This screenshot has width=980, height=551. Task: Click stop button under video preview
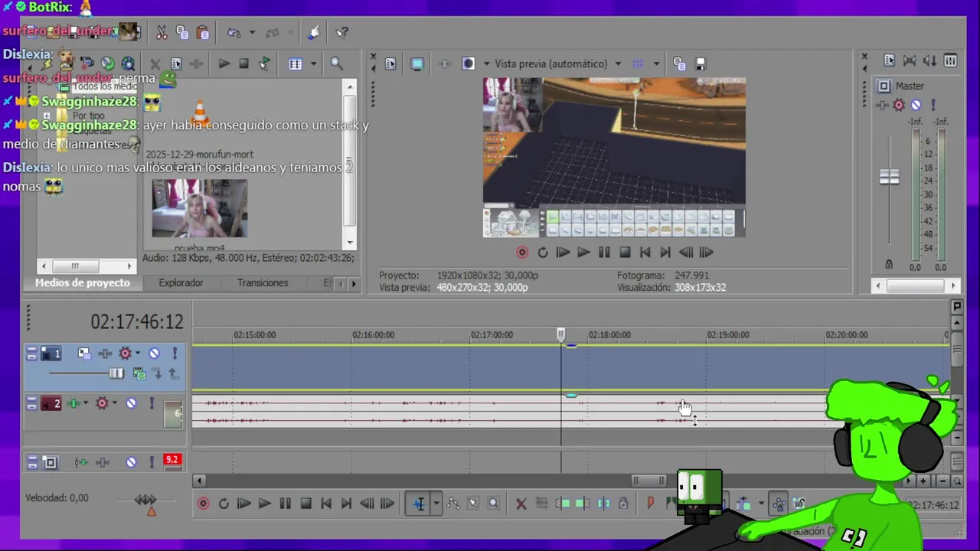[625, 252]
